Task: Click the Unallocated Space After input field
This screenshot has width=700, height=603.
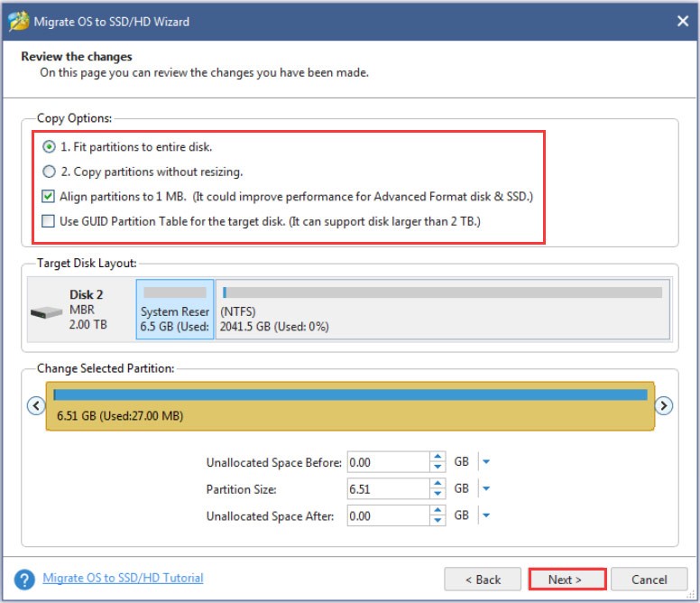Action: (x=389, y=516)
